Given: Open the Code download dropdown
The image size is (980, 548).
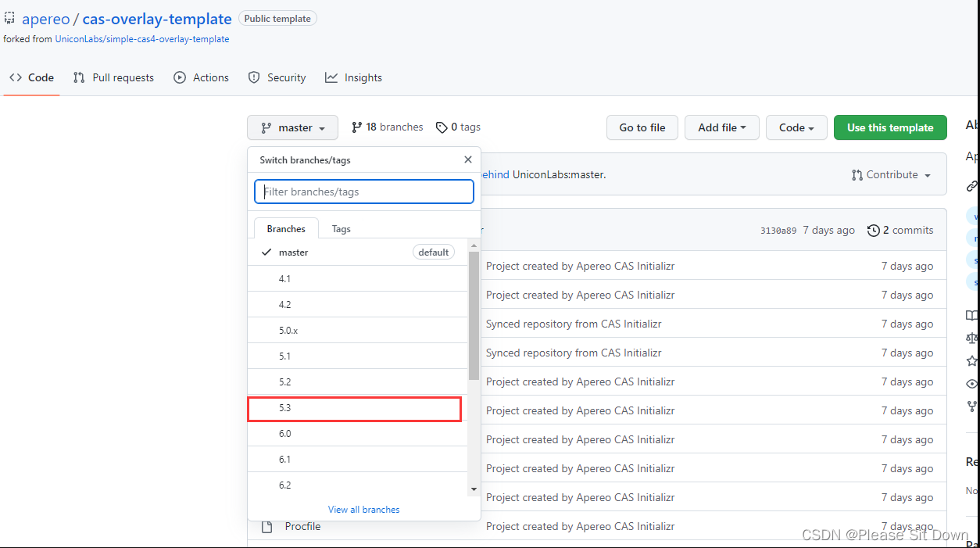Looking at the screenshot, I should pyautogui.click(x=796, y=127).
